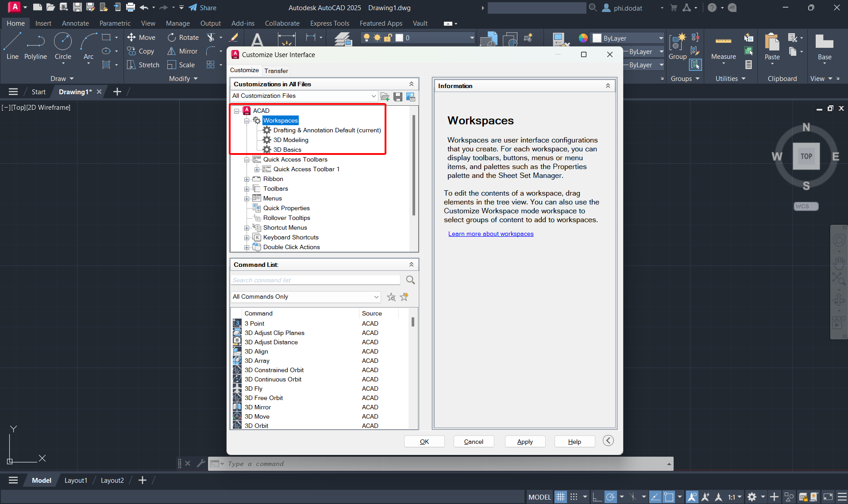Open Learn more about workspaces link
Image resolution: width=848 pixels, height=504 pixels.
pyautogui.click(x=491, y=234)
